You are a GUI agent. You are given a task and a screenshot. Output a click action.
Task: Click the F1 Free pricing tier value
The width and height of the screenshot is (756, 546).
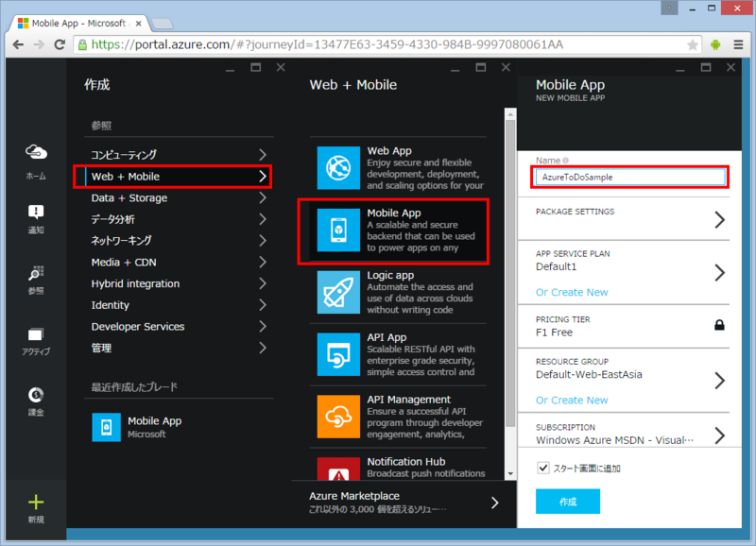[554, 333]
